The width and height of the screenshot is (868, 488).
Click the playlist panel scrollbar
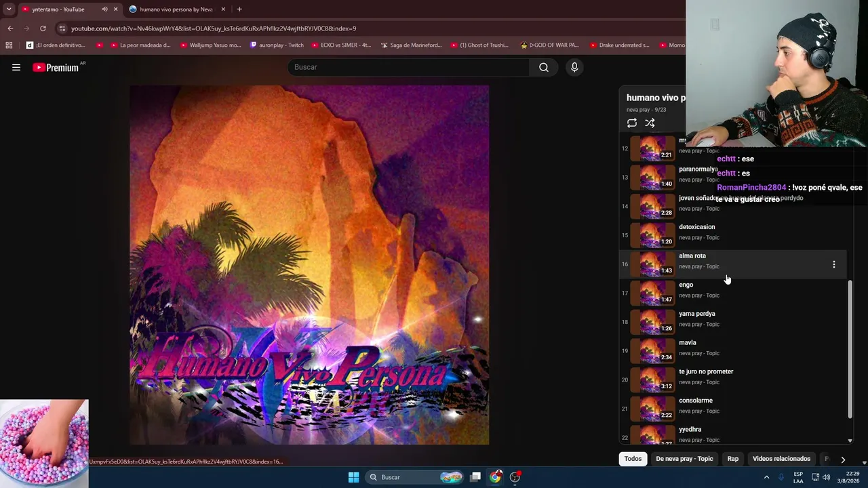click(x=850, y=350)
